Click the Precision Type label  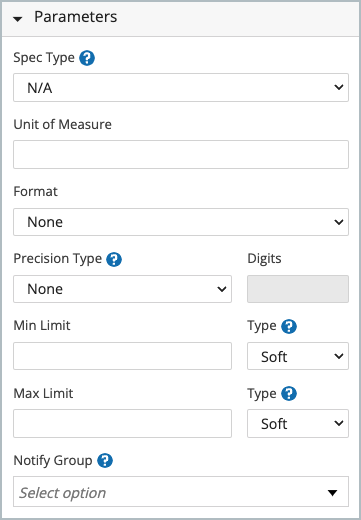point(58,259)
